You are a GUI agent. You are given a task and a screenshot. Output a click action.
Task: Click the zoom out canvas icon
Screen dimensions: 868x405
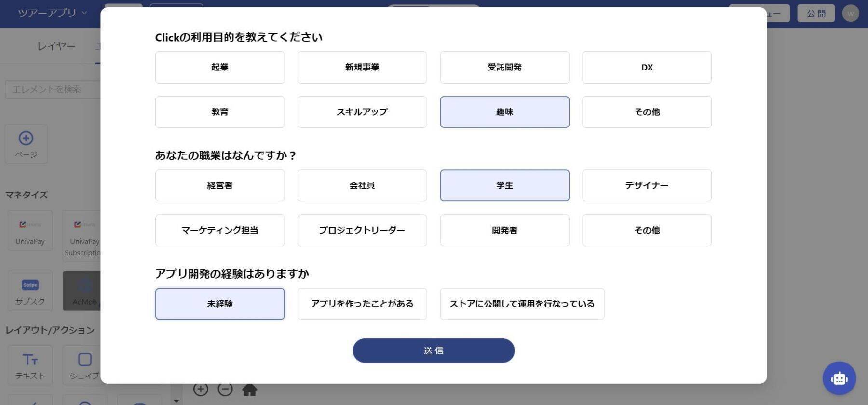tap(225, 389)
